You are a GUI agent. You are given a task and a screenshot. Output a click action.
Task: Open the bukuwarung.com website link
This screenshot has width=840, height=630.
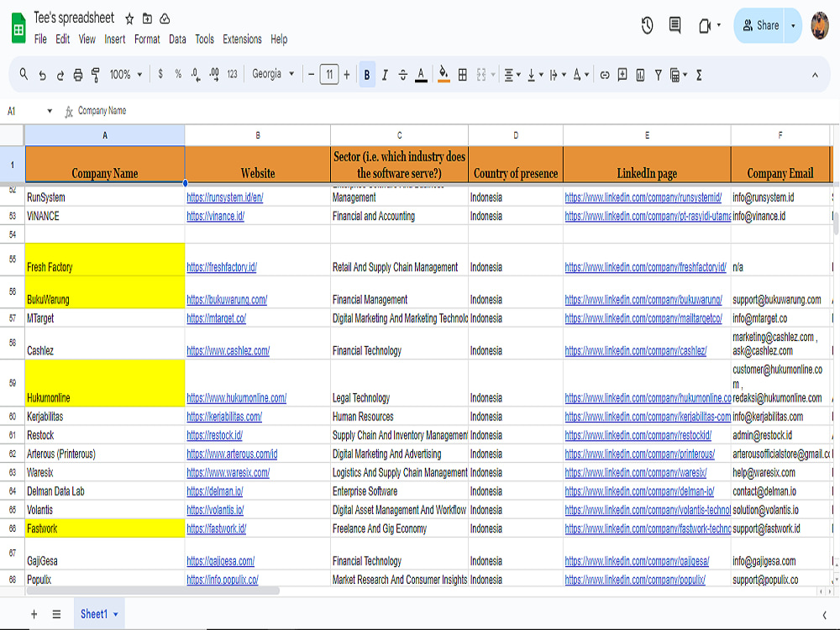[227, 300]
